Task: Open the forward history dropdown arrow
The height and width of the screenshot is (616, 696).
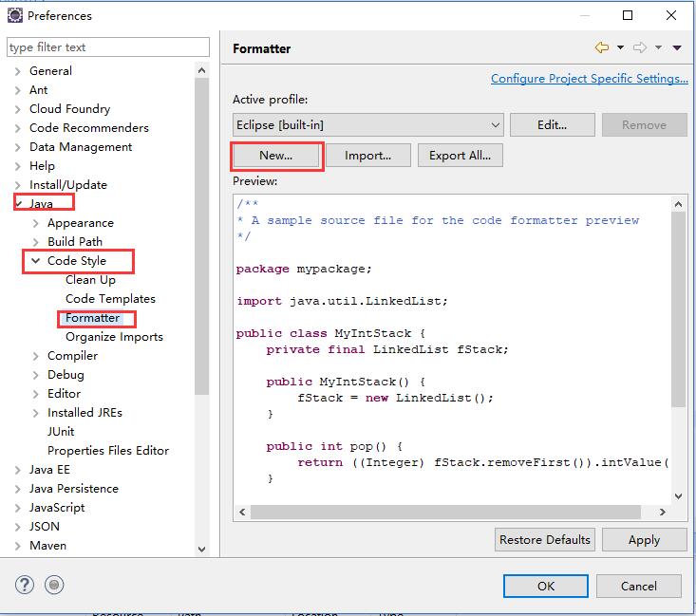Action: pos(659,47)
